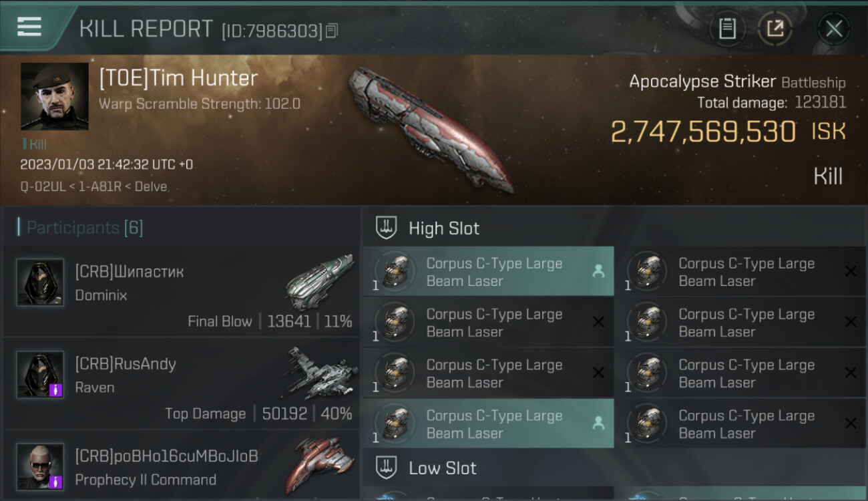Image resolution: width=868 pixels, height=501 pixels.
Task: Select the Dominix ship image
Action: (x=320, y=281)
